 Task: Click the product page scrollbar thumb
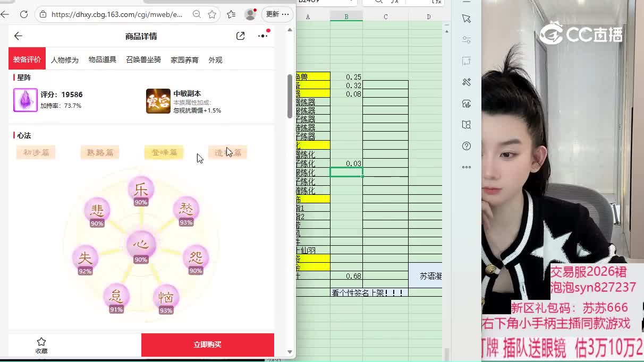[290, 96]
